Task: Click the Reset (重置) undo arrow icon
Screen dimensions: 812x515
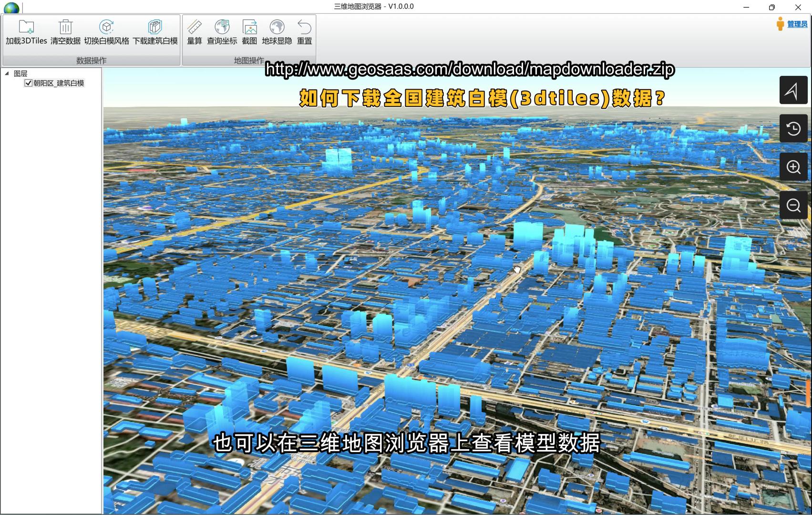Action: (304, 27)
